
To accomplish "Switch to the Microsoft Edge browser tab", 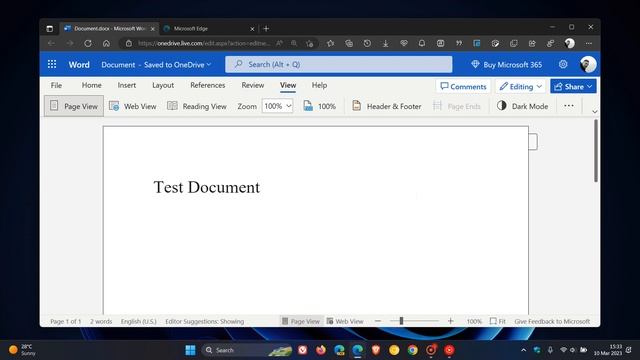I will 208,29.
